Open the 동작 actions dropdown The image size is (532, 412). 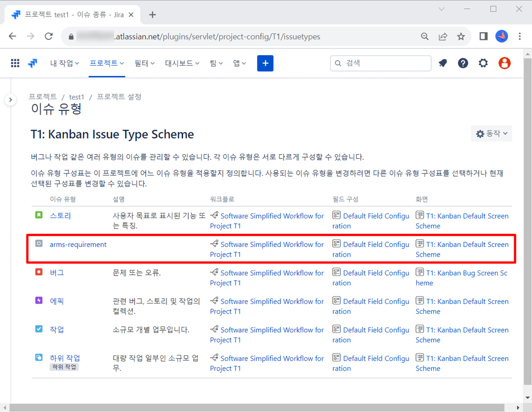pyautogui.click(x=491, y=134)
